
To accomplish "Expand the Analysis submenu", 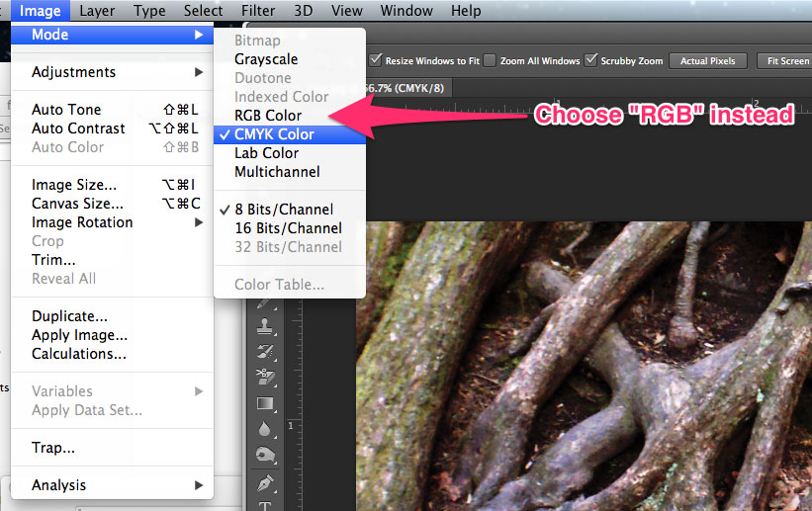I will click(x=113, y=485).
